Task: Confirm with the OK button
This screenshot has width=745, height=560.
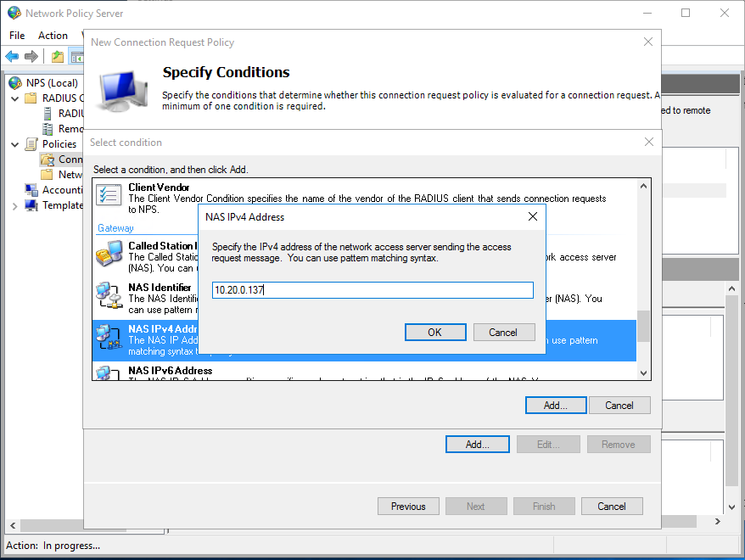Action: (435, 332)
